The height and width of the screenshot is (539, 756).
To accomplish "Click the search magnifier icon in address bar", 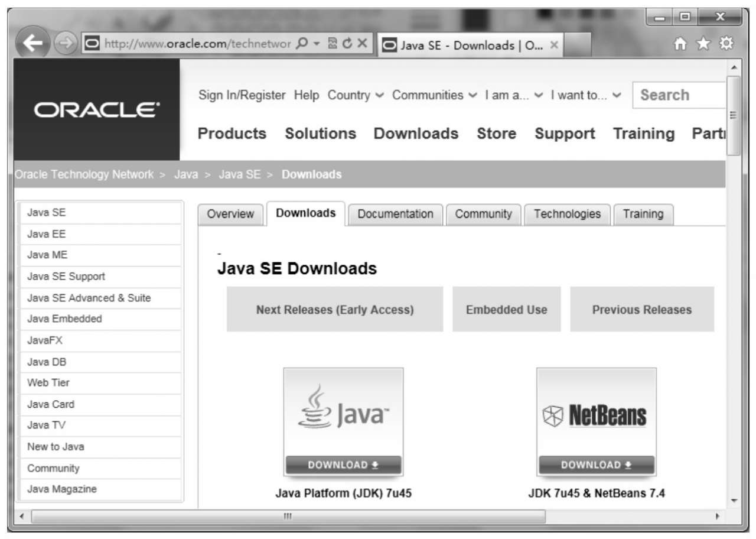I will point(301,44).
